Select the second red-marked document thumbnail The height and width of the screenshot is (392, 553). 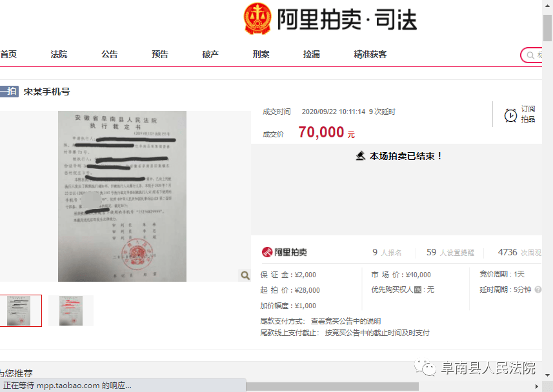click(x=71, y=311)
